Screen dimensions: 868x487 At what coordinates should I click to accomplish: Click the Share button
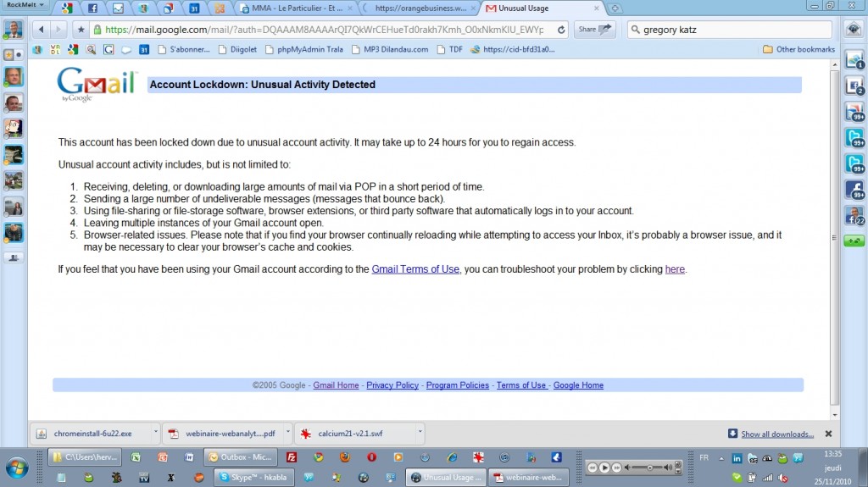(x=594, y=30)
